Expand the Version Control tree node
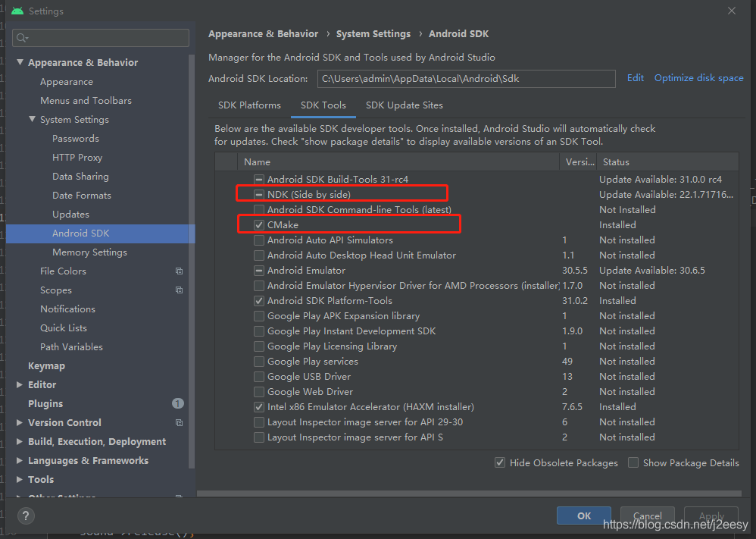The image size is (756, 539). click(20, 423)
